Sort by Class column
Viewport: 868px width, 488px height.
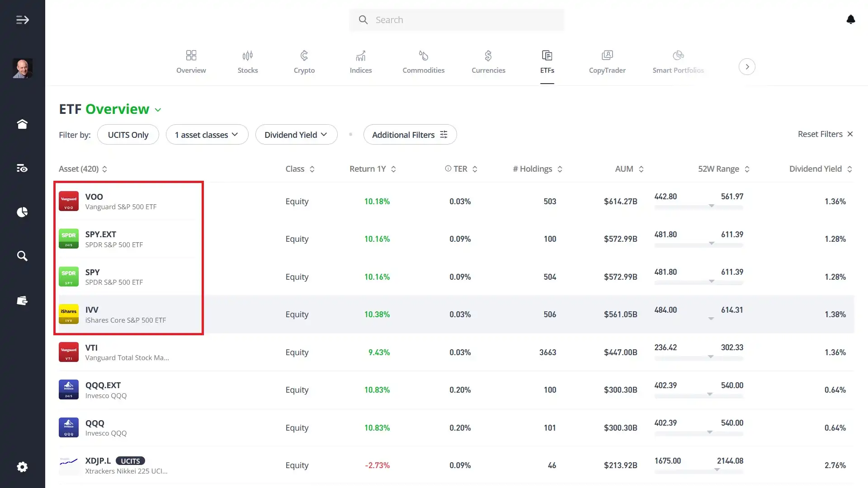coord(300,169)
